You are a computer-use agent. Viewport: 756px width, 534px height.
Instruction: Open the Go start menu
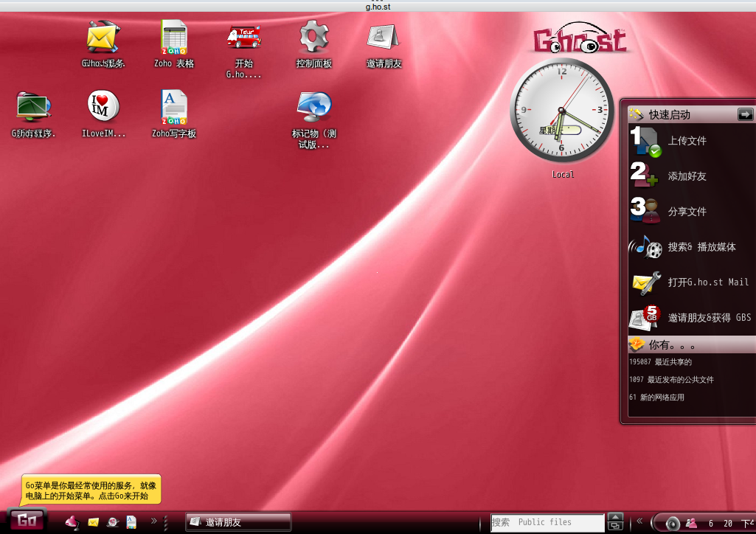tap(27, 520)
